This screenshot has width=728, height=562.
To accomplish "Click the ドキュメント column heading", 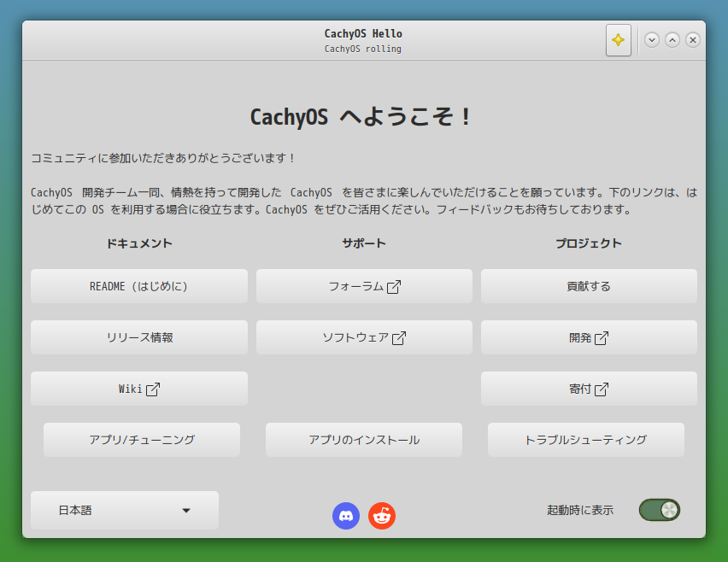I will (x=139, y=243).
